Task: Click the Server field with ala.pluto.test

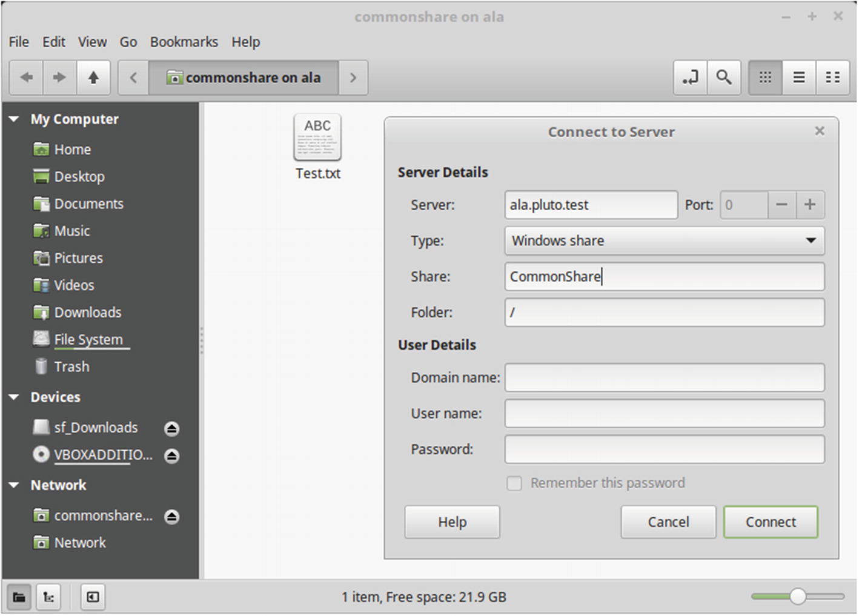Action: point(591,205)
